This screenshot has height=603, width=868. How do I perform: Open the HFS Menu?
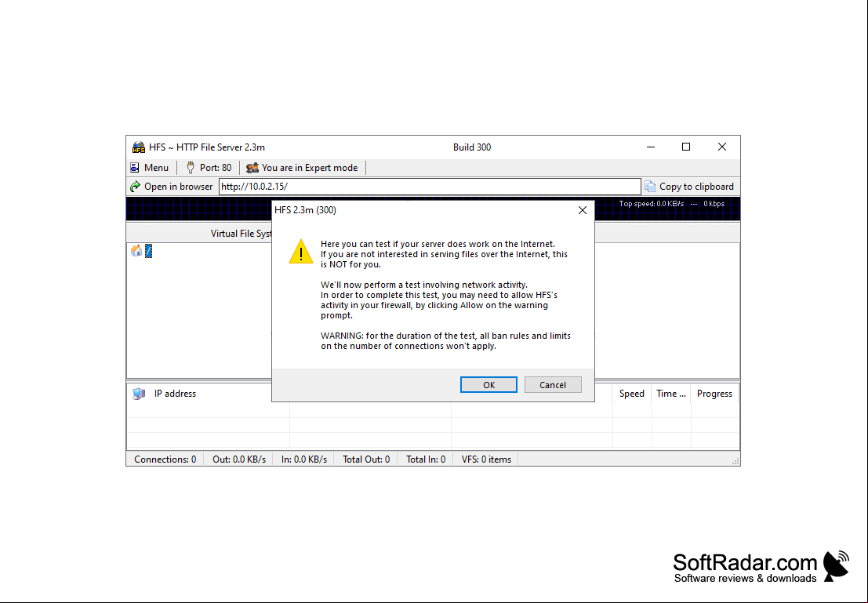coord(150,168)
